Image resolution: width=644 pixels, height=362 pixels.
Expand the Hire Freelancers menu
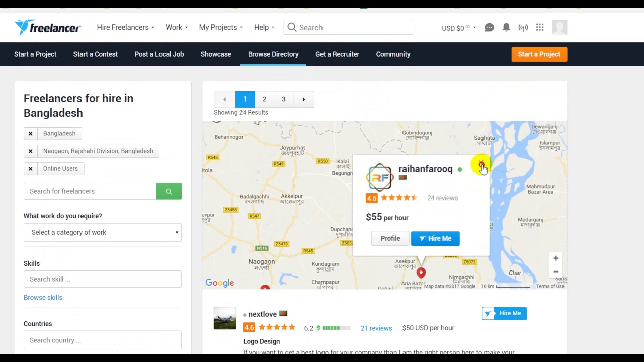pos(125,27)
